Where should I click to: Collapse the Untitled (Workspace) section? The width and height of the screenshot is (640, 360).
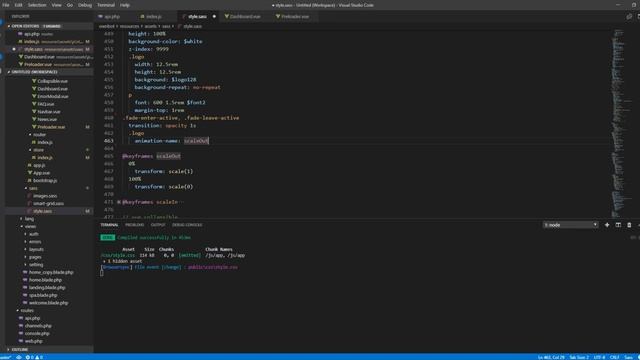[49, 72]
